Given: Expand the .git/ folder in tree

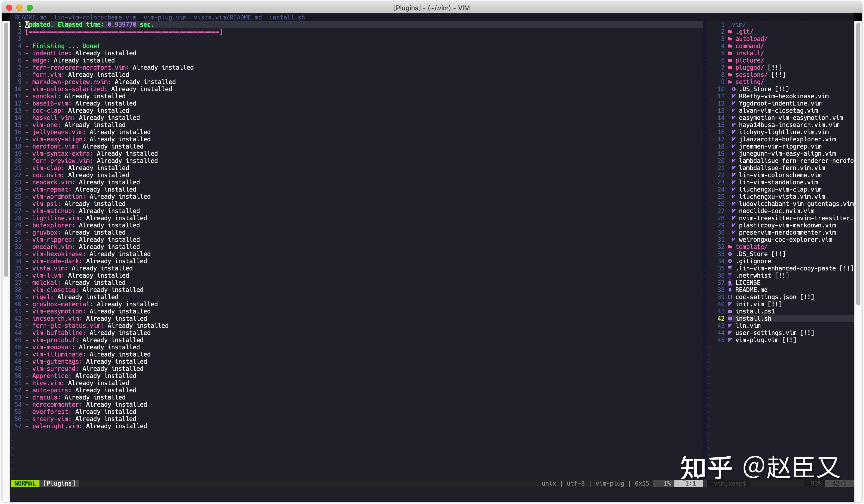Looking at the screenshot, I should pos(744,32).
